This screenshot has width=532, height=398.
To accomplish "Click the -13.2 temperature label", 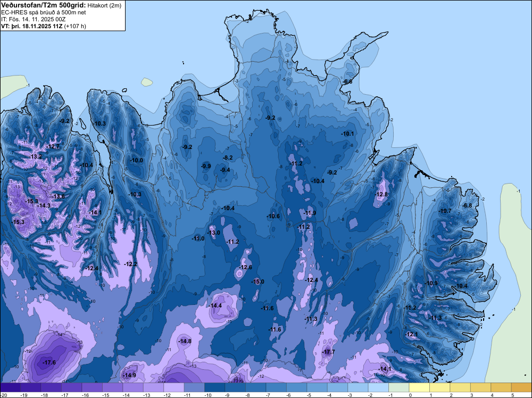I will click(36, 157).
